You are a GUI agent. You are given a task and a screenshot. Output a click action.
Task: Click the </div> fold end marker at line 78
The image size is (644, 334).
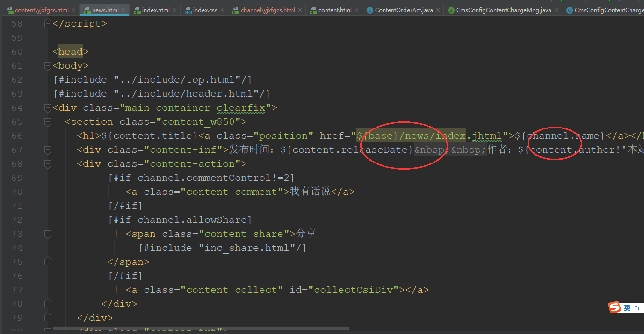coord(48,304)
